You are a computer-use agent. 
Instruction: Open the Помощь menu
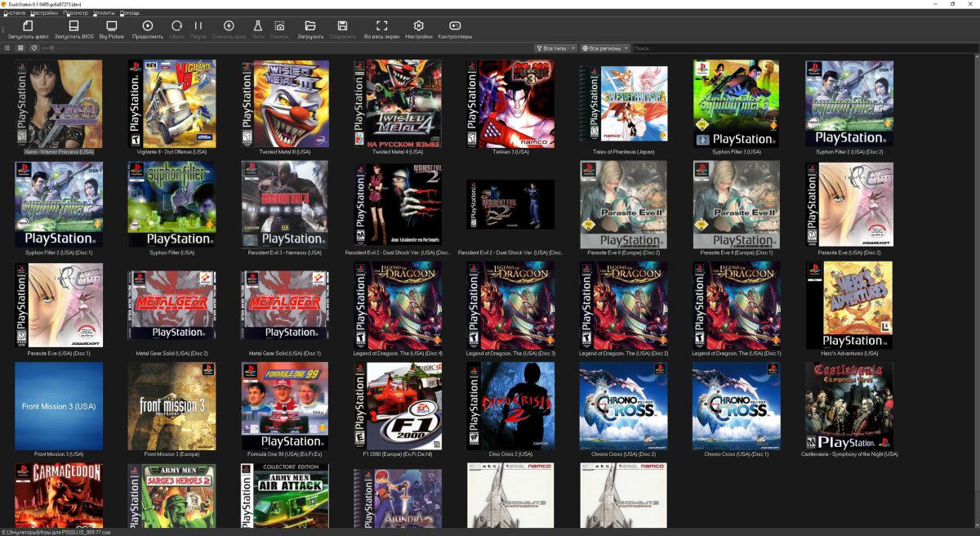(130, 13)
